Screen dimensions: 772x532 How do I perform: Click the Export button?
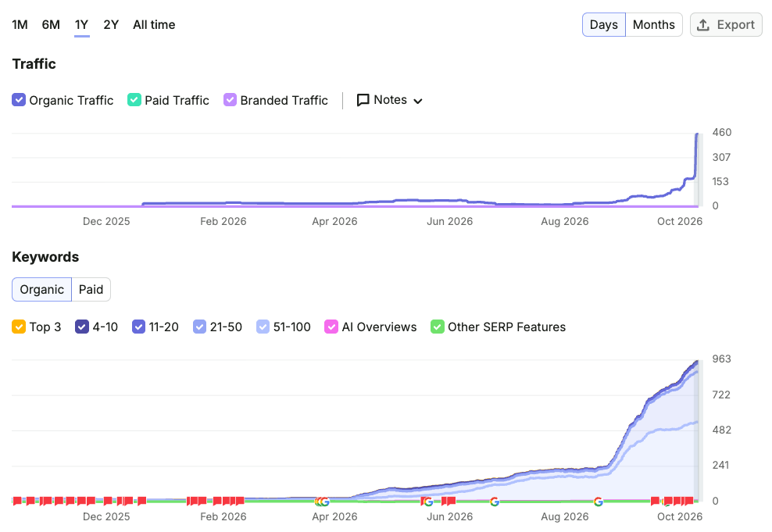pyautogui.click(x=726, y=24)
